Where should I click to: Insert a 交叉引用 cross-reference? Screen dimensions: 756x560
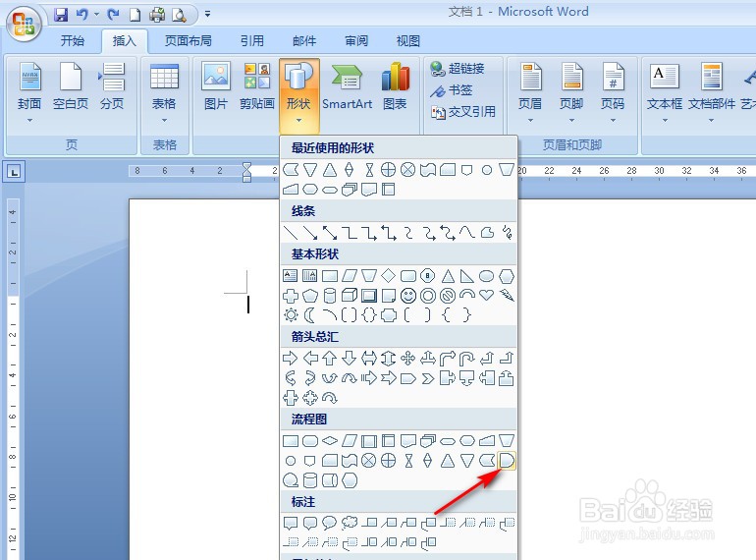pos(462,112)
